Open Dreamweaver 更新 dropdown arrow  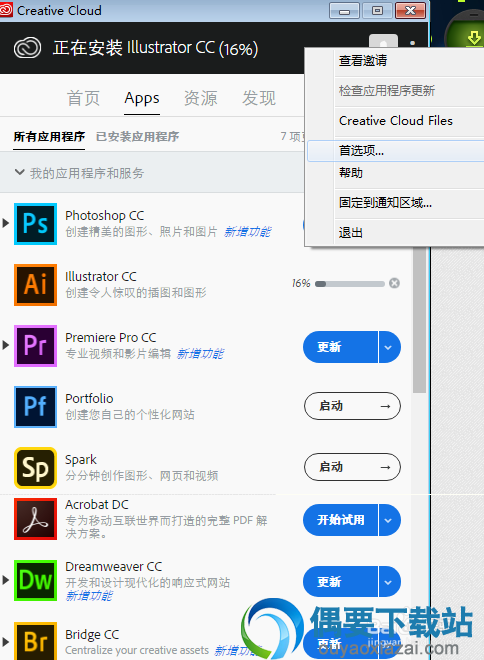click(389, 582)
